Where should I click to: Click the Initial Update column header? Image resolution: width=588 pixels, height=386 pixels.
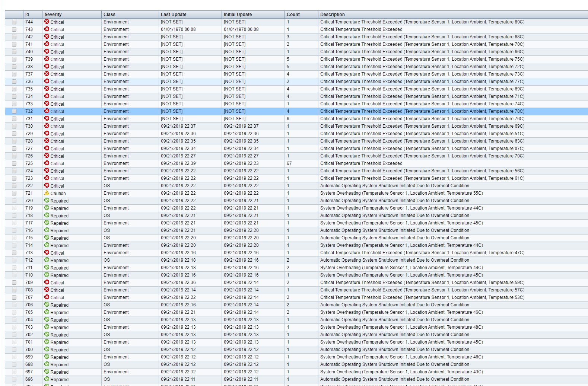tap(238, 15)
